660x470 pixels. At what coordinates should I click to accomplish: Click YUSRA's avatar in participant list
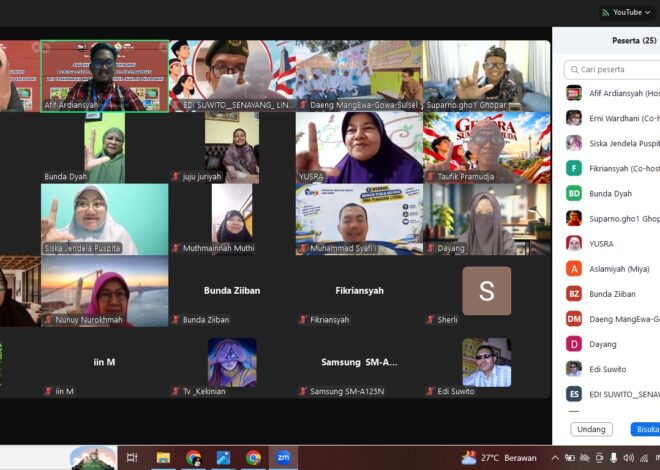pyautogui.click(x=574, y=244)
